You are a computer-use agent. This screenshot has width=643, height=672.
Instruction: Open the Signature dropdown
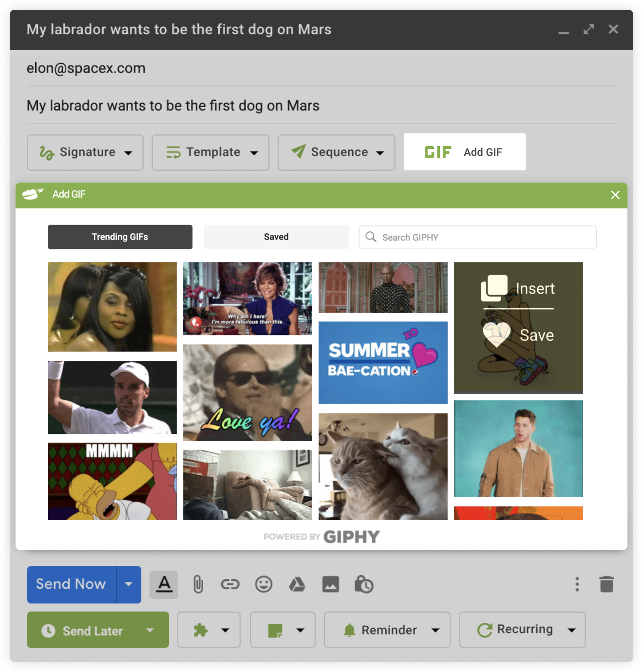tap(85, 152)
